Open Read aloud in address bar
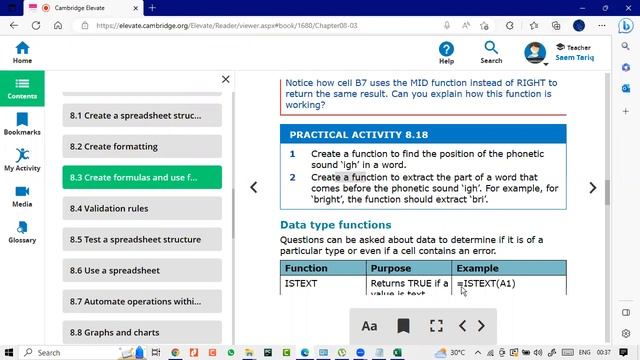The height and width of the screenshot is (360, 640). pyautogui.click(x=466, y=26)
